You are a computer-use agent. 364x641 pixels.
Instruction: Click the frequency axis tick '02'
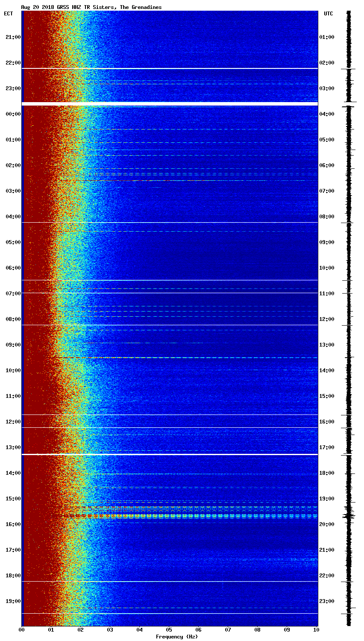81,629
